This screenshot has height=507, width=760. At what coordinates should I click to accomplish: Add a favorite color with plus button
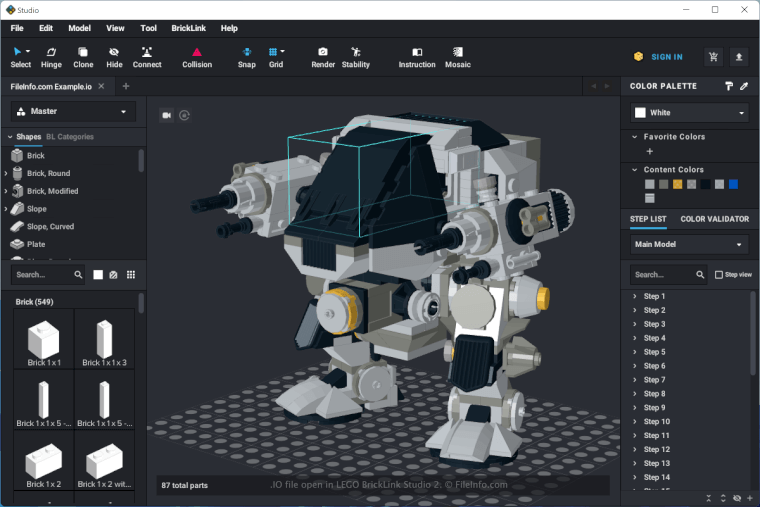coord(649,151)
